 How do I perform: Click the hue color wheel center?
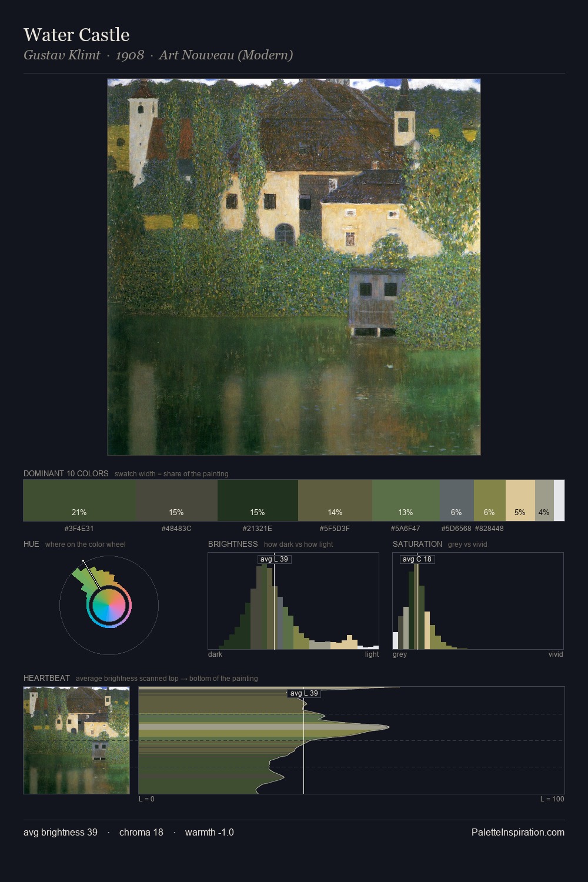pos(109,605)
